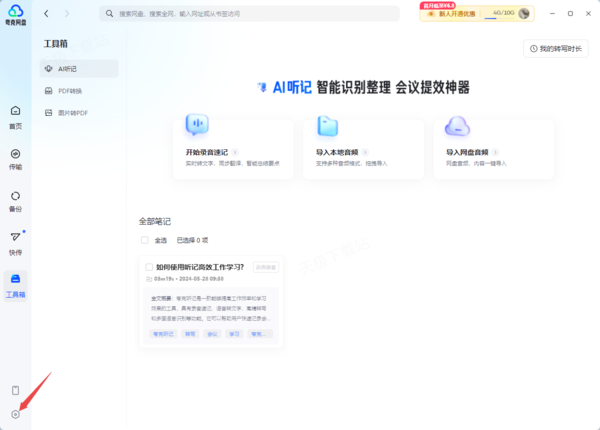The image size is (600, 430).
Task: Open the 快传 quick-send icon in sidebar
Action: pos(15,241)
